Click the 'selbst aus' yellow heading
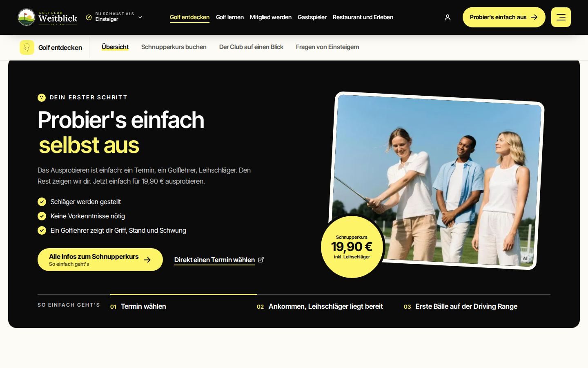This screenshot has width=588, height=368. pos(89,145)
